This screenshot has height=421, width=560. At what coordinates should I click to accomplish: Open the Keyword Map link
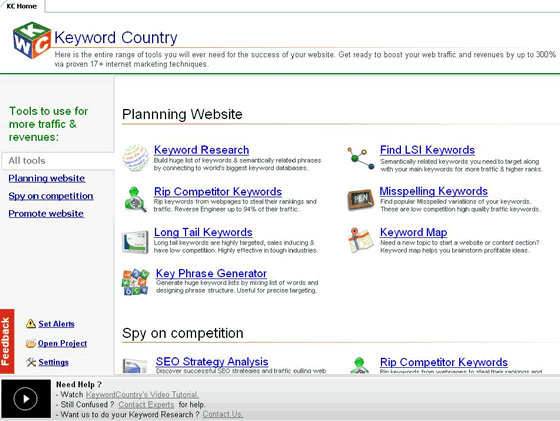[414, 232]
